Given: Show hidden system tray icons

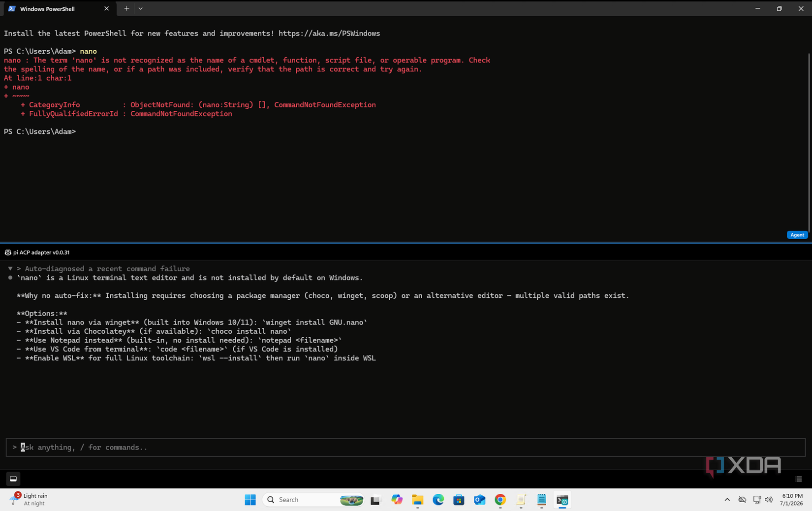Looking at the screenshot, I should click(727, 500).
